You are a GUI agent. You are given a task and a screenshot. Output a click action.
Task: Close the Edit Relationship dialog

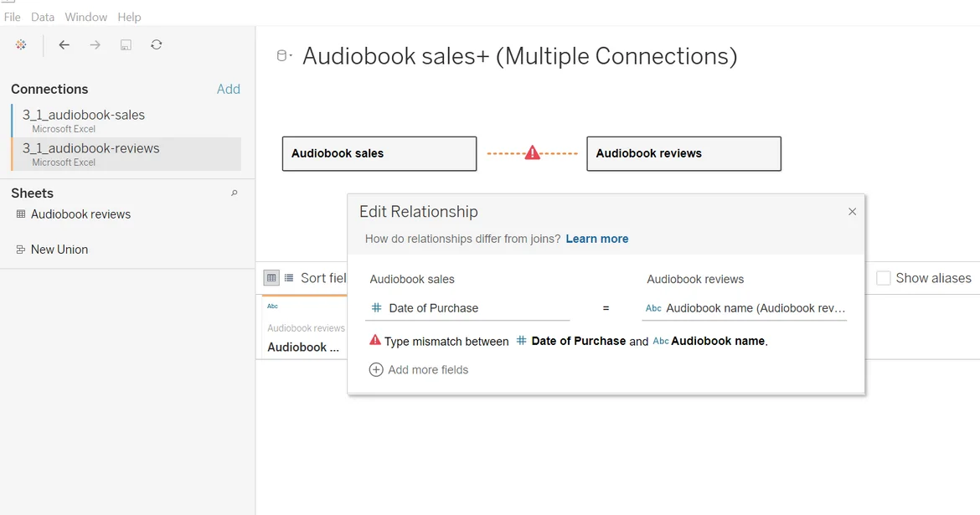[852, 212]
